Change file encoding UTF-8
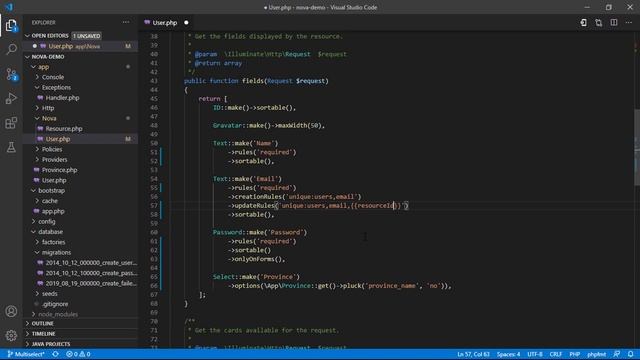This screenshot has height=360, width=640. point(535,354)
